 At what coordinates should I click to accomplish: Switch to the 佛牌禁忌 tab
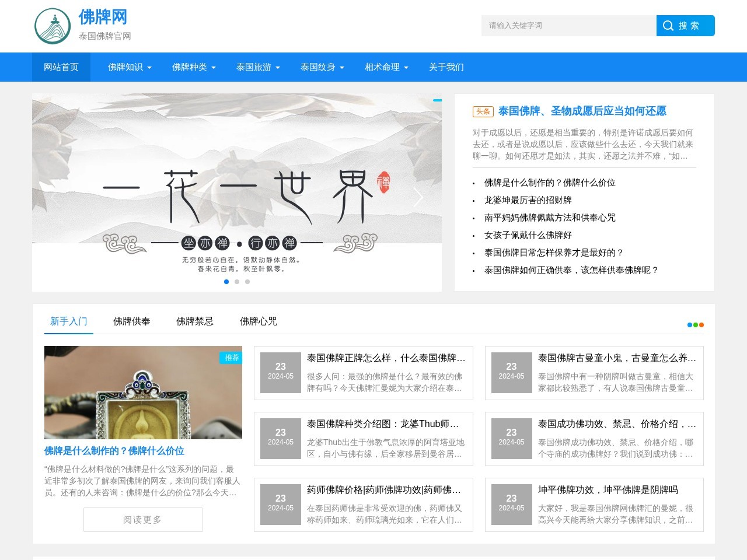tap(195, 321)
